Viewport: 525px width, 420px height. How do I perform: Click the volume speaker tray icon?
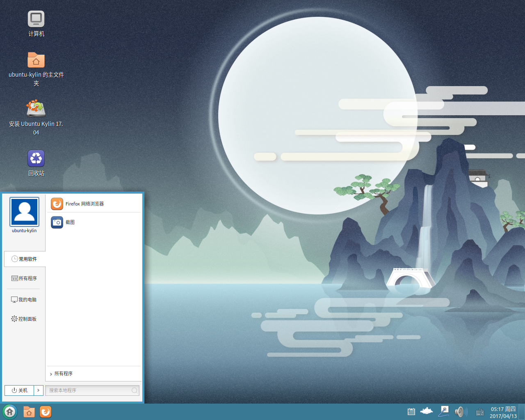point(461,412)
